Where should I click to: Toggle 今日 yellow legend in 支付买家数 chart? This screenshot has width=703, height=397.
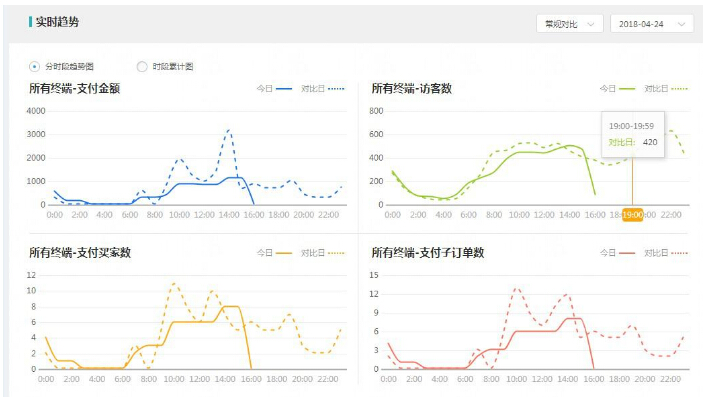pos(274,253)
